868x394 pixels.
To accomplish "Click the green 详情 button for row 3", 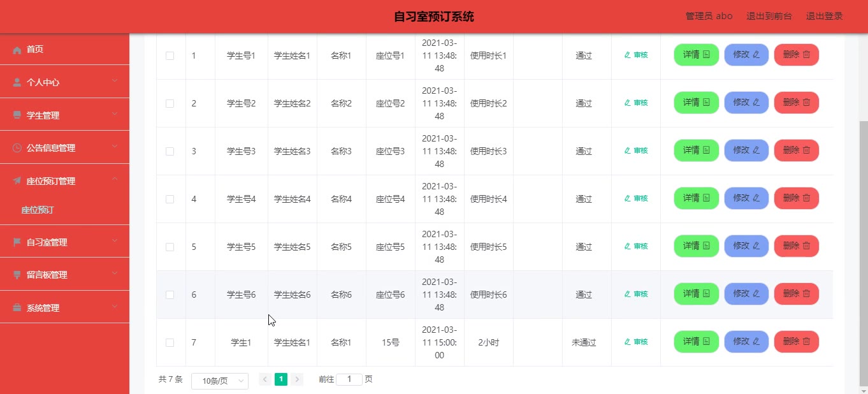I will tap(696, 150).
